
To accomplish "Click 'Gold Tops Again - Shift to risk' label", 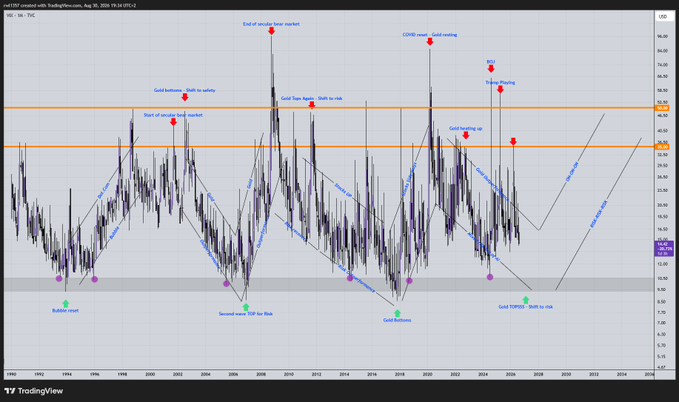I will click(x=311, y=98).
